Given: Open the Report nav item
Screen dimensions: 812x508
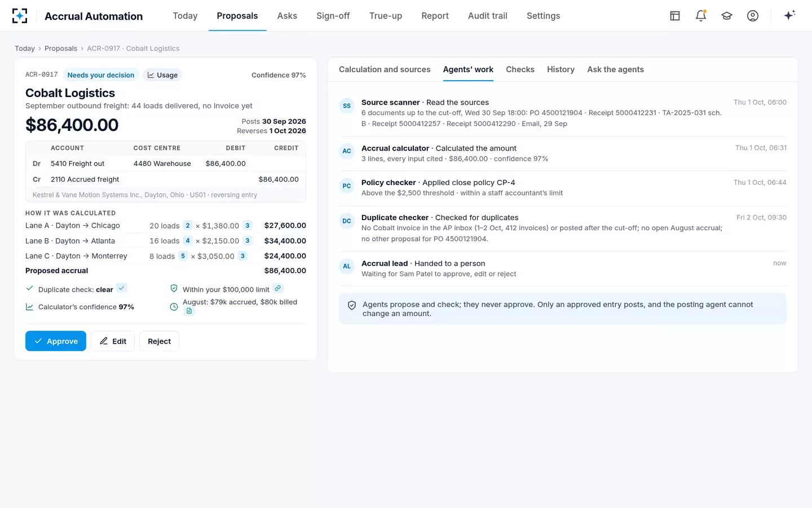Looking at the screenshot, I should click(435, 16).
